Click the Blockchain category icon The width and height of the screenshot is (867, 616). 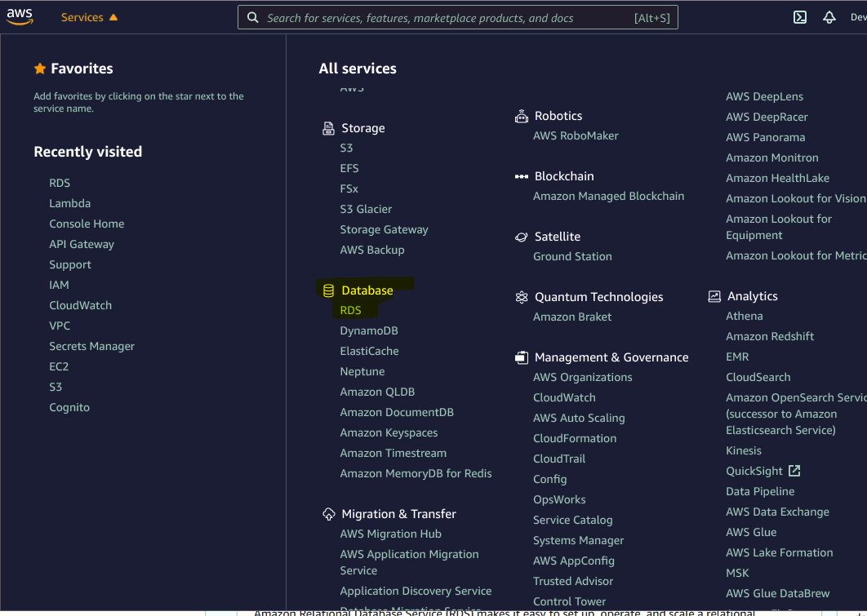click(x=521, y=175)
